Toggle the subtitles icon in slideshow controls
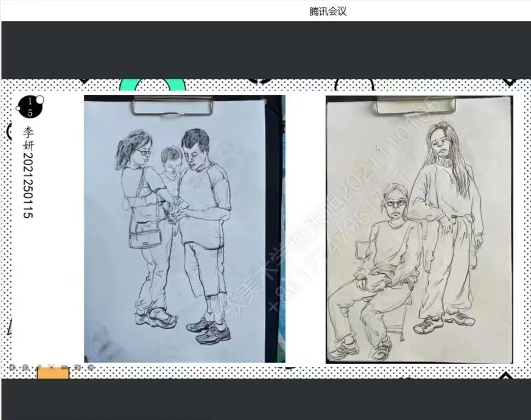 click(78, 367)
